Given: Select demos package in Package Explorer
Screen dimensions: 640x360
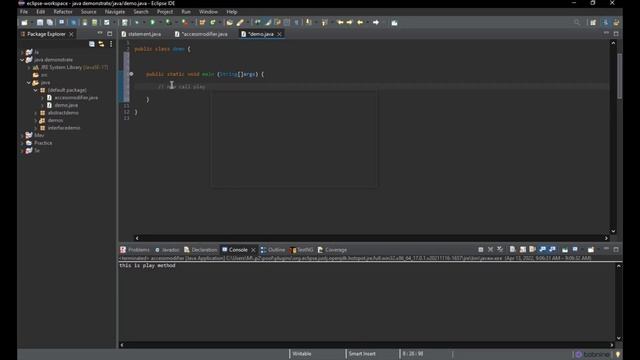Looking at the screenshot, I should [x=55, y=120].
